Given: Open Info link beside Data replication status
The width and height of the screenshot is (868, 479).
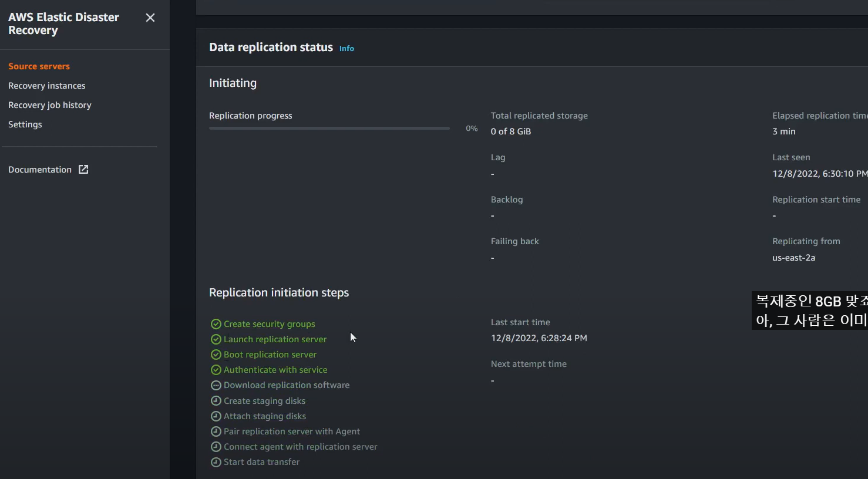Looking at the screenshot, I should pos(346,49).
